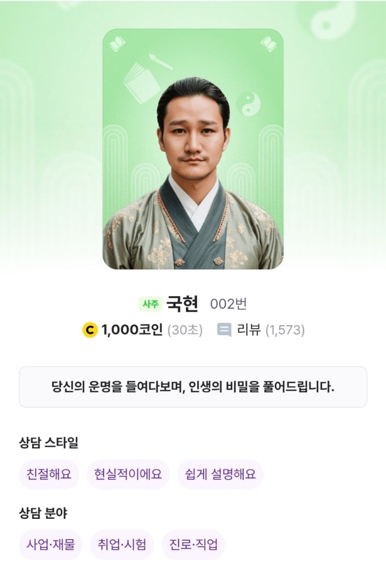
Task: Select the 현실적이에요 style tag
Action: click(x=128, y=474)
